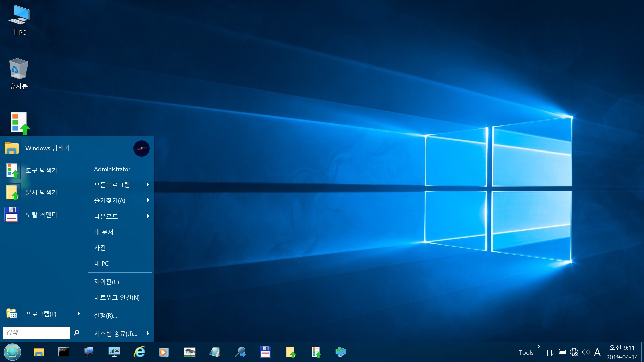Screen dimensions: 644x362
Task: Open 내 문서 in start menu
Action: pos(120,232)
